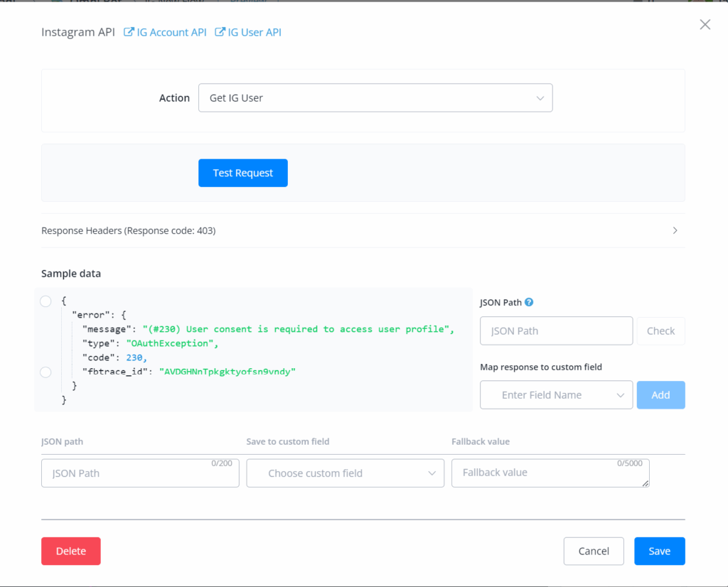Select the radio circle beside fbtrace_id line

click(46, 372)
